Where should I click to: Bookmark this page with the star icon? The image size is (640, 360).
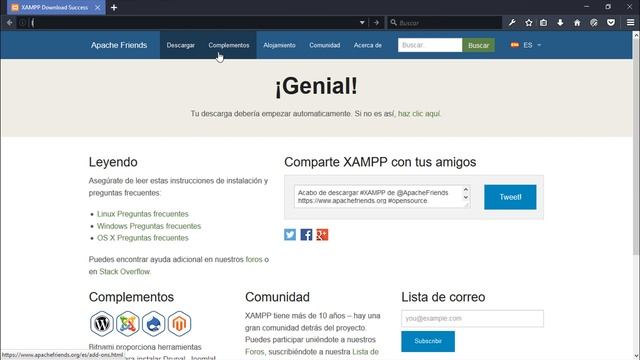pos(529,23)
